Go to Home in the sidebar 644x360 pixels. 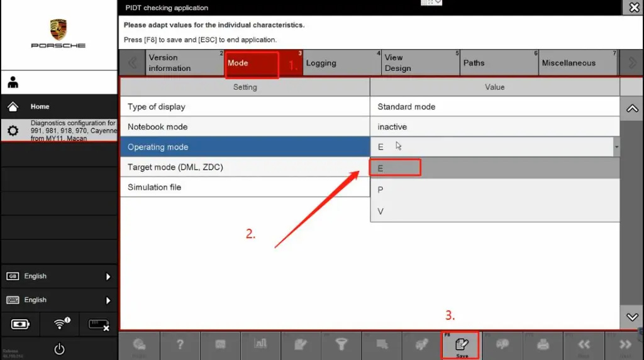coord(40,107)
